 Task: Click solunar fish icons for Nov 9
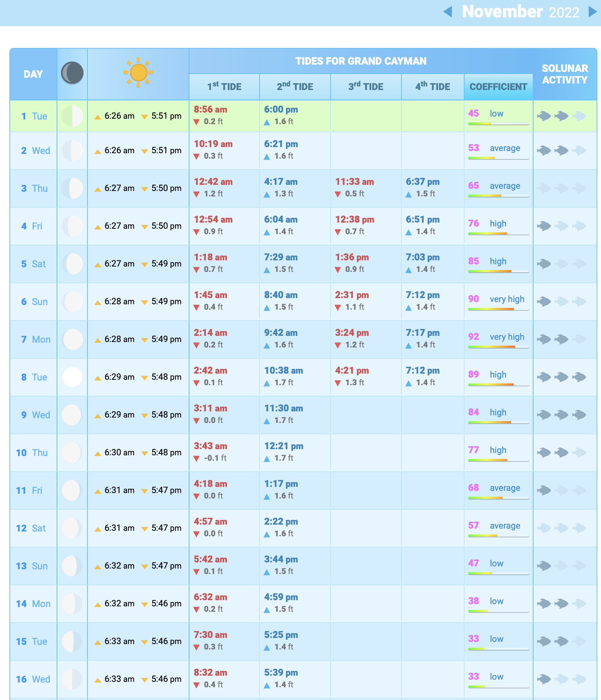[x=561, y=415]
